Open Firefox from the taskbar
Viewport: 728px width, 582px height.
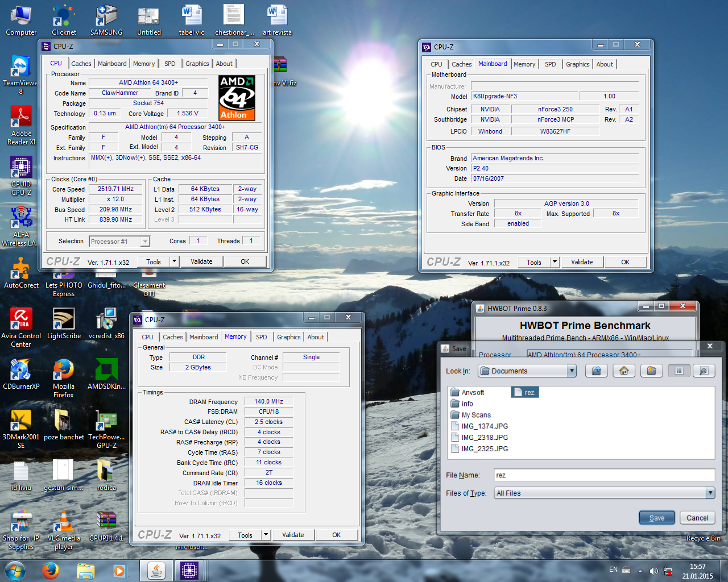point(51,571)
